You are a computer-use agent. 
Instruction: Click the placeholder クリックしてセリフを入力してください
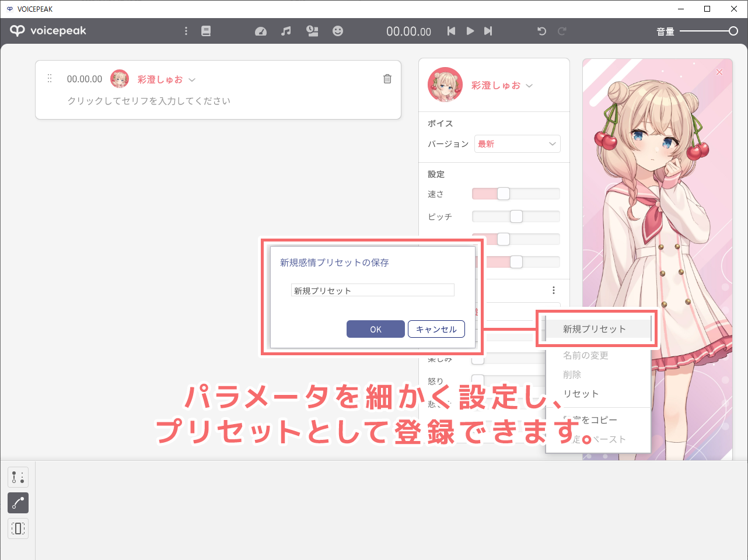149,101
